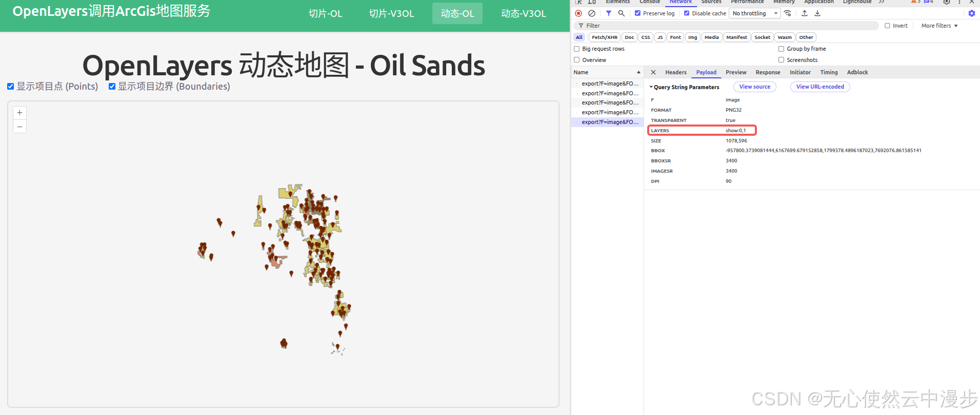Enable Big request rows
Viewport: 980px width, 415px height.
pos(577,49)
